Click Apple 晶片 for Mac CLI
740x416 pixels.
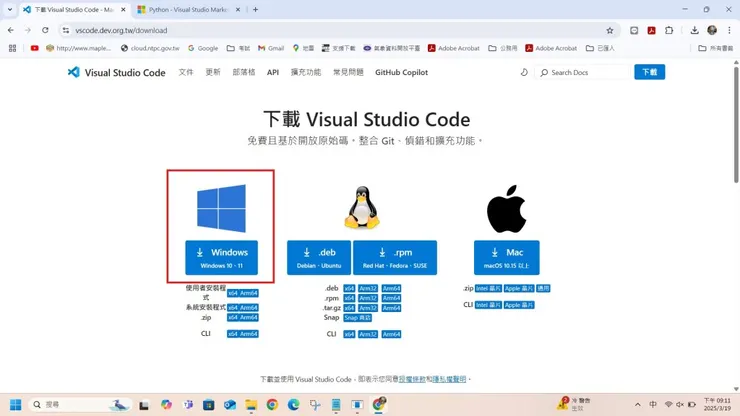tap(519, 305)
